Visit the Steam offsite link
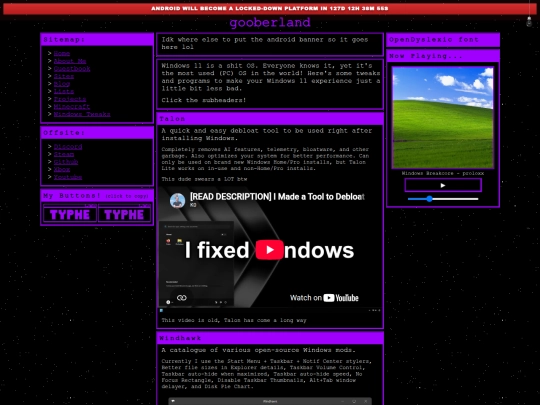The image size is (540, 405). (x=64, y=154)
